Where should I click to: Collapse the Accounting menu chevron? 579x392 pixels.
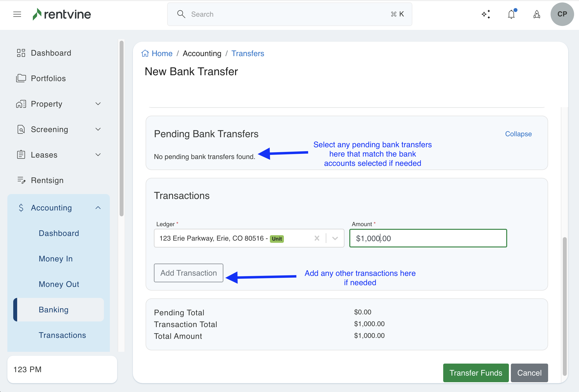(x=98, y=208)
